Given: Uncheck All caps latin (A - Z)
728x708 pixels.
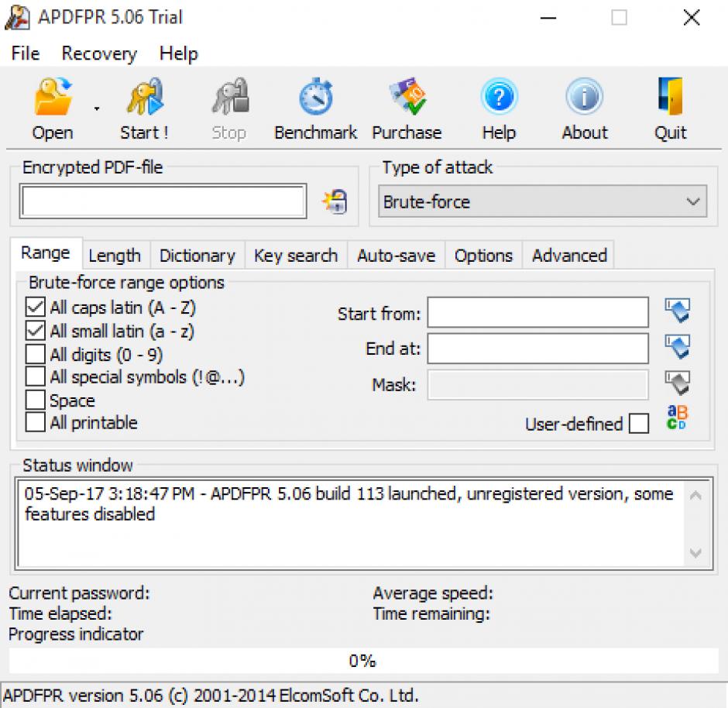Looking at the screenshot, I should click(36, 308).
